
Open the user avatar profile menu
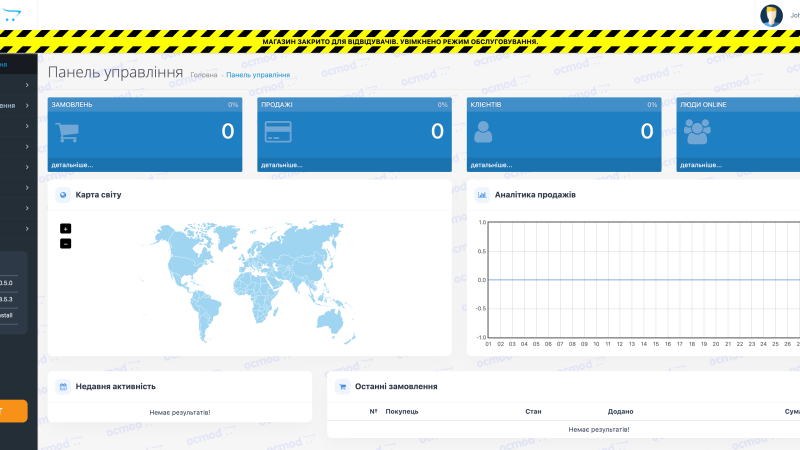tap(771, 15)
